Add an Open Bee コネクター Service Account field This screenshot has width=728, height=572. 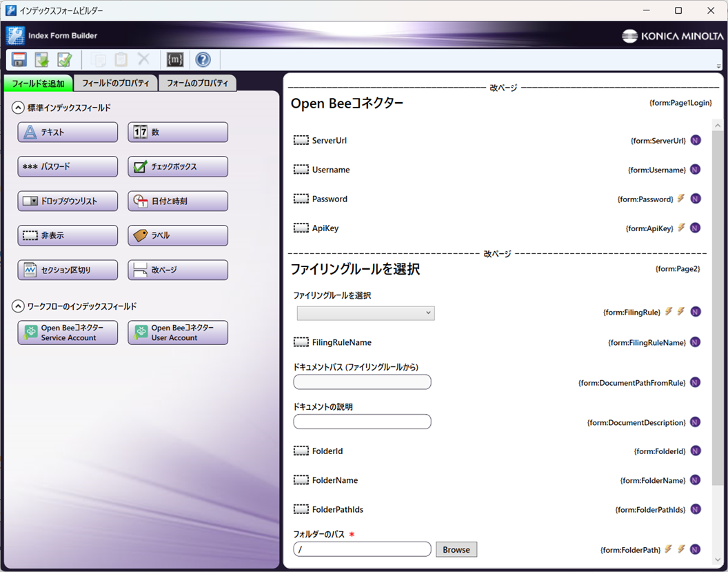coord(67,333)
